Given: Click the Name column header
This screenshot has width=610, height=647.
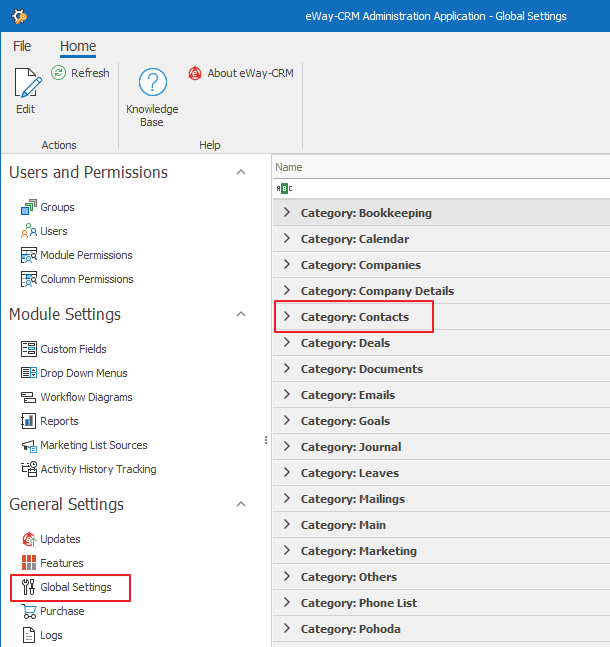Looking at the screenshot, I should point(441,167).
